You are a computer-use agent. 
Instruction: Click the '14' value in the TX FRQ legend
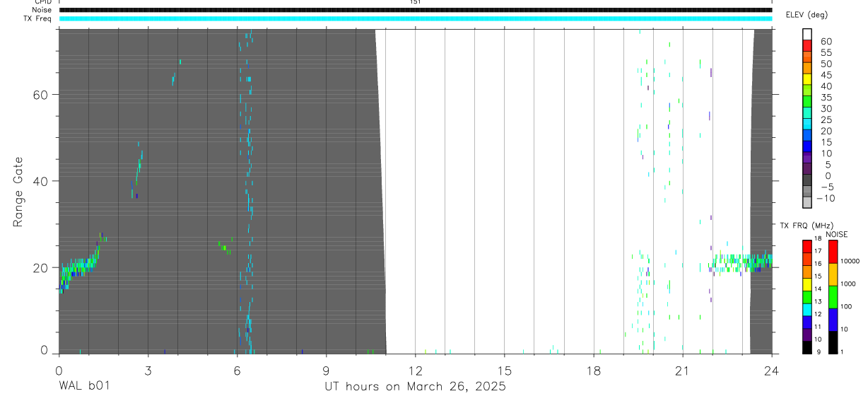click(818, 289)
